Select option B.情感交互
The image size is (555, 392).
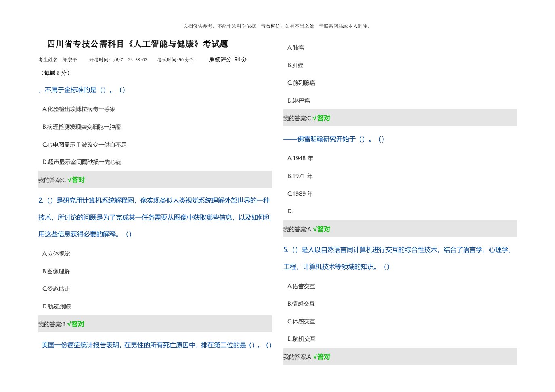(x=301, y=304)
